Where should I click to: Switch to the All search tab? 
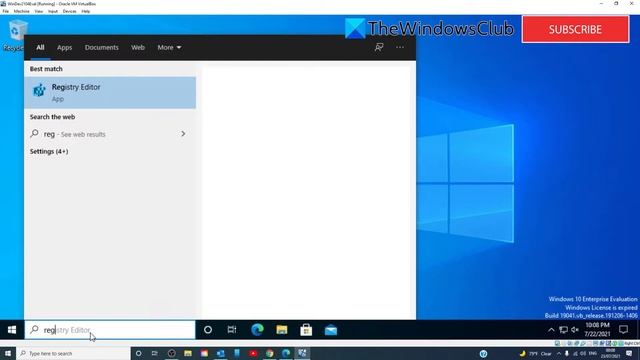tap(40, 47)
